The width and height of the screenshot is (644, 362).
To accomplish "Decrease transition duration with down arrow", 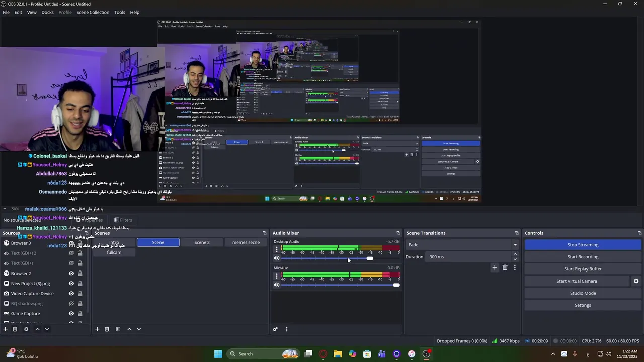I will pos(515,259).
